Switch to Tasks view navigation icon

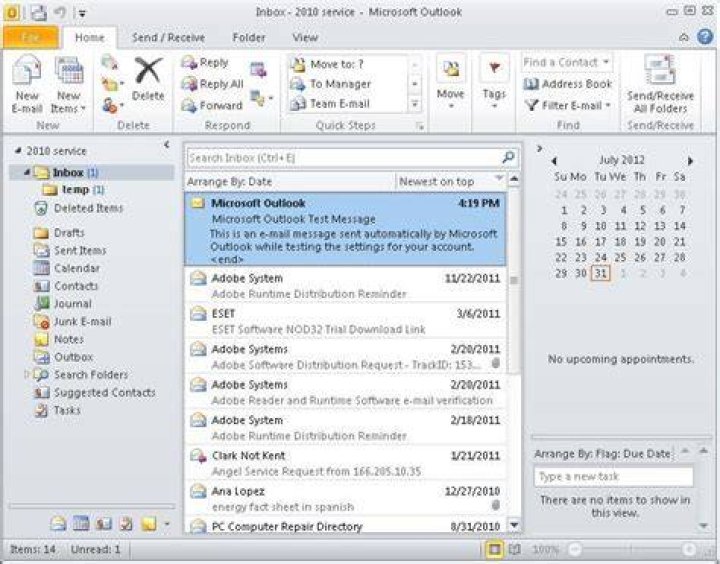(126, 524)
